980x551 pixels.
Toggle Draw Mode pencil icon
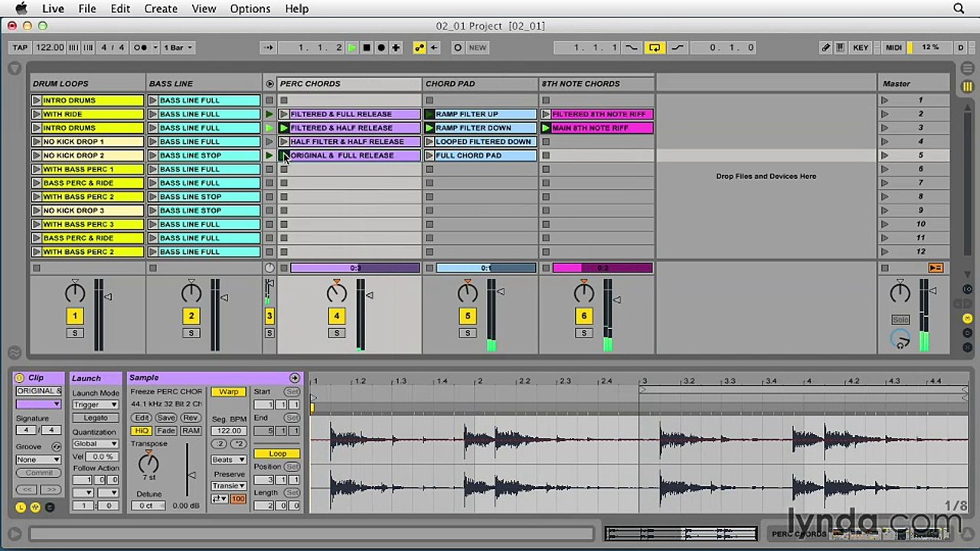click(x=825, y=47)
